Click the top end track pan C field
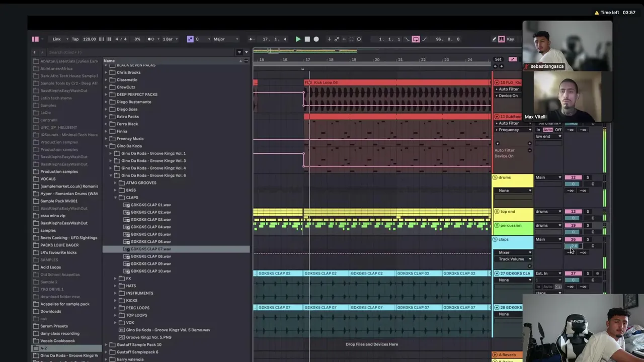The width and height of the screenshot is (644, 362). click(x=593, y=218)
